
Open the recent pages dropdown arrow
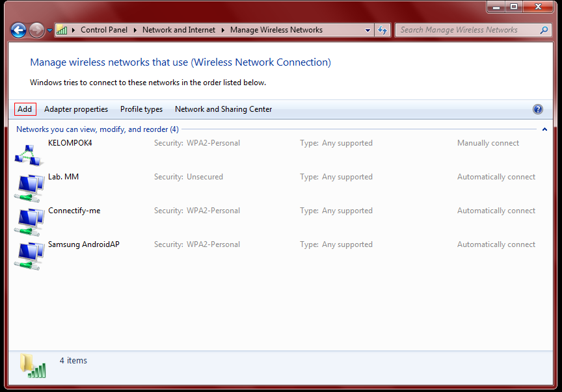[x=49, y=31]
